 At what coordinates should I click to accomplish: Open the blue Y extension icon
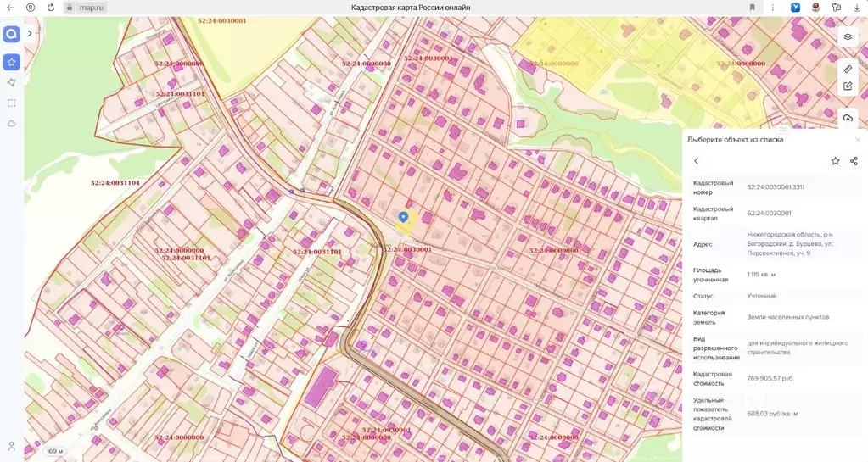796,8
